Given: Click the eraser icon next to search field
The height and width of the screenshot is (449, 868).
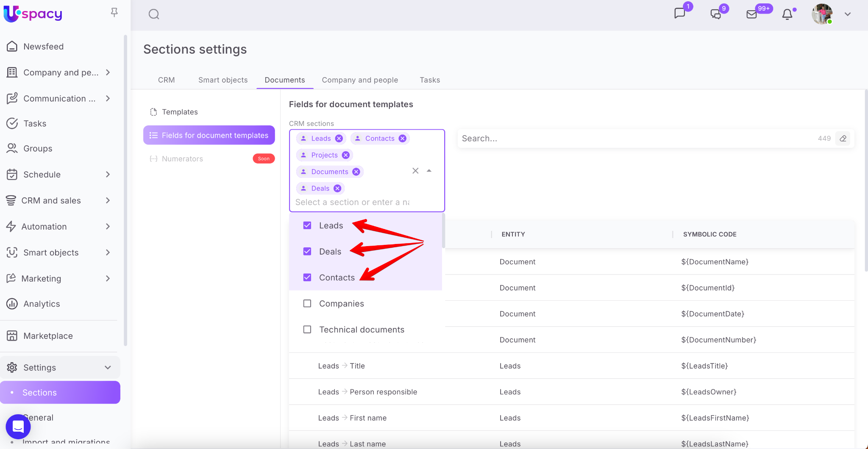Looking at the screenshot, I should tap(843, 139).
